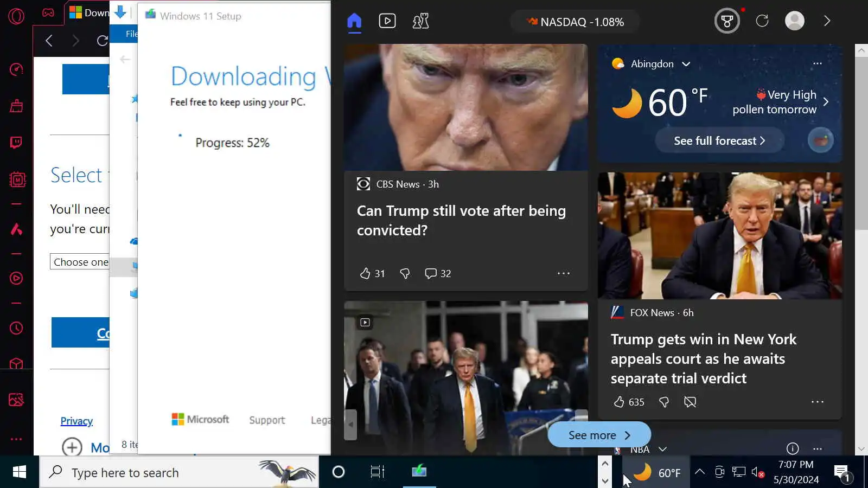Click the See more button
This screenshot has height=488, width=868.
599,435
